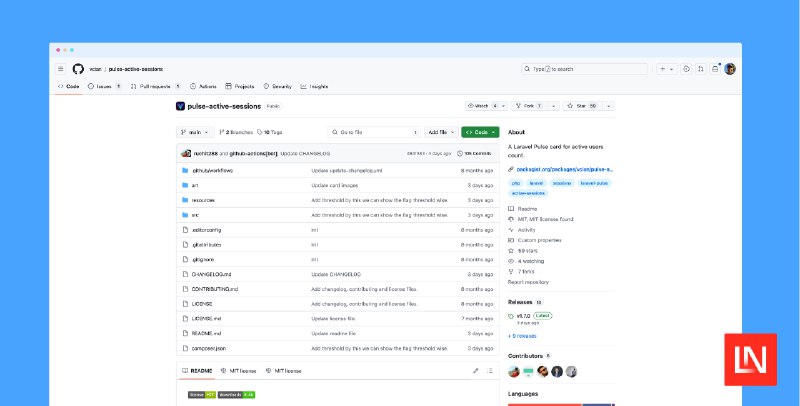Open the src folder
800x406 pixels.
tap(195, 215)
